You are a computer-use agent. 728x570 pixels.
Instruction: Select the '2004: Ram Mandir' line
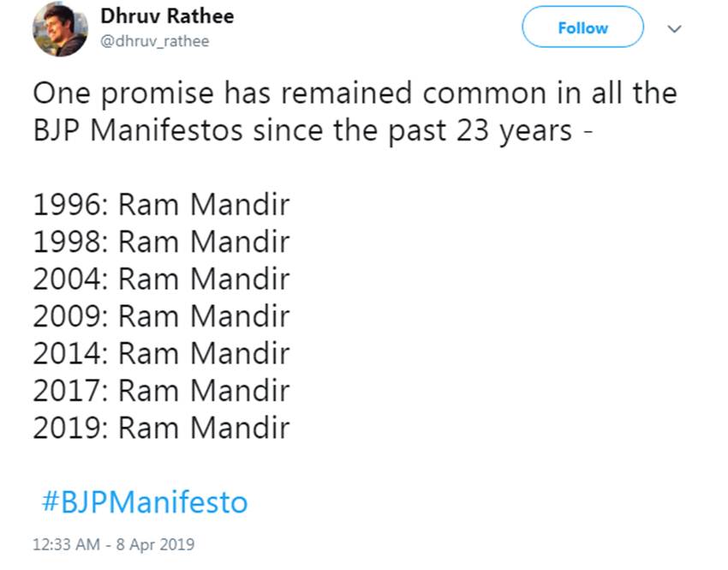(x=161, y=279)
